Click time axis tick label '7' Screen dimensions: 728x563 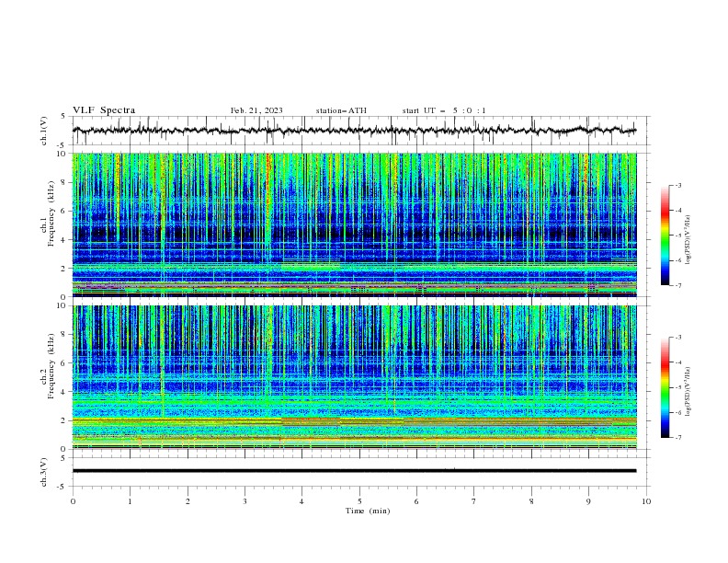coord(474,501)
